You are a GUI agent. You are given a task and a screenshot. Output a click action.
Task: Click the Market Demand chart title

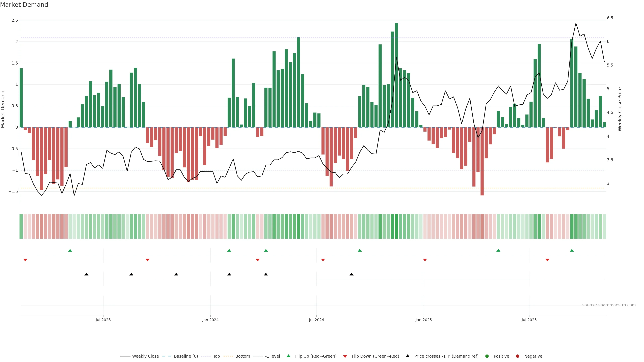(x=24, y=5)
